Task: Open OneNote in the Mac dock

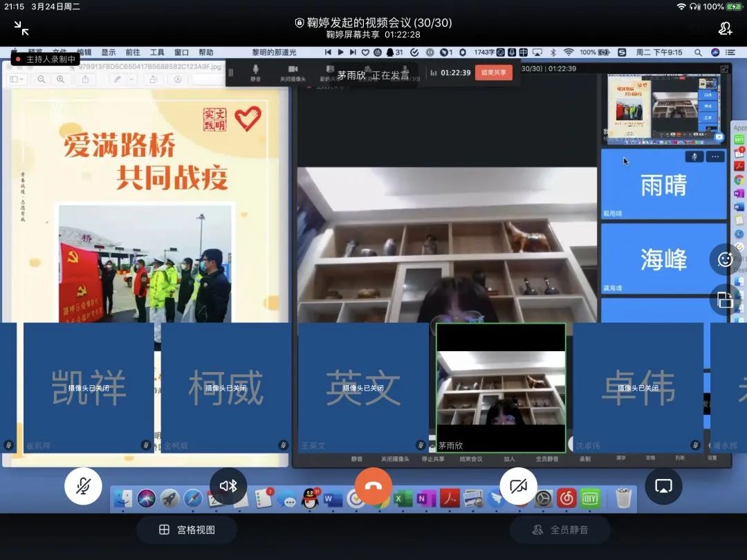Action: point(426,498)
